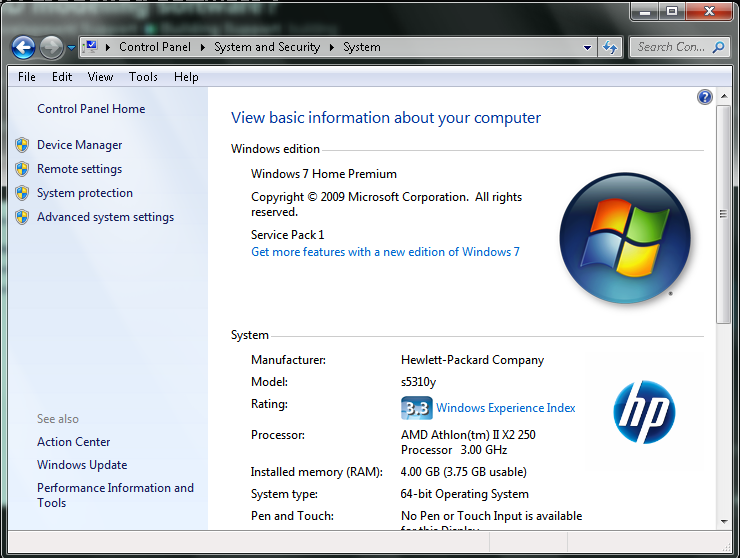Expand the arrow before Control Panel breadcrumb

(x=108, y=47)
